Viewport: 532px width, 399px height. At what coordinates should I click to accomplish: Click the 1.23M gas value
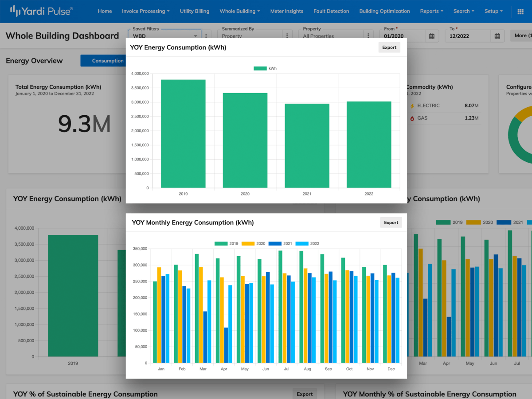click(472, 118)
